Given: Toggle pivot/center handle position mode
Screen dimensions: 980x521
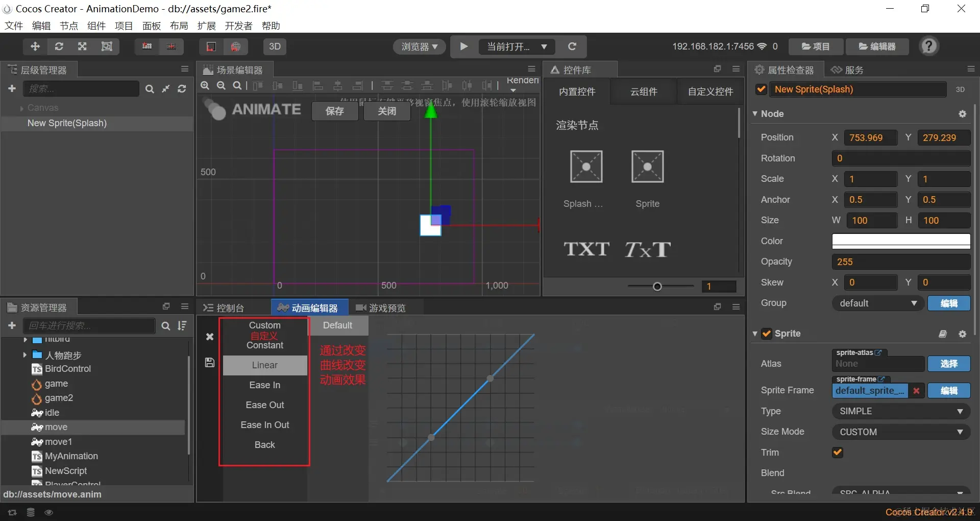Looking at the screenshot, I should point(147,46).
